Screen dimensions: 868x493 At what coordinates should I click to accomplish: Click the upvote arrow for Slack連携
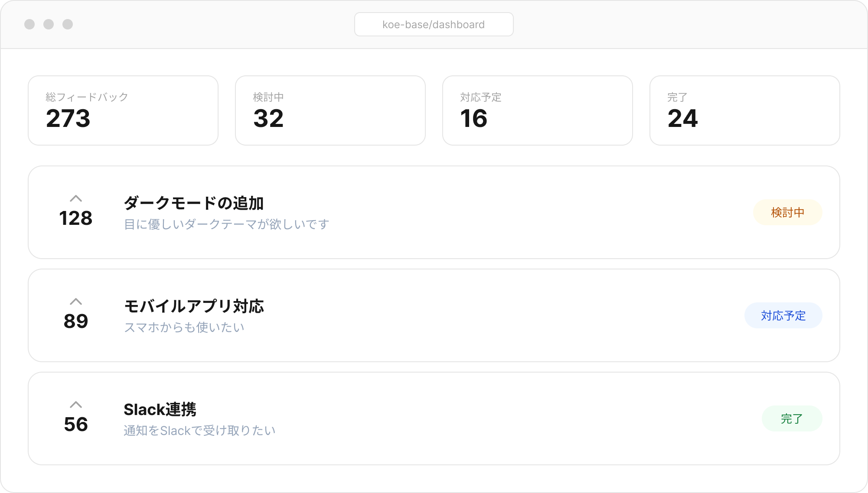[76, 405]
